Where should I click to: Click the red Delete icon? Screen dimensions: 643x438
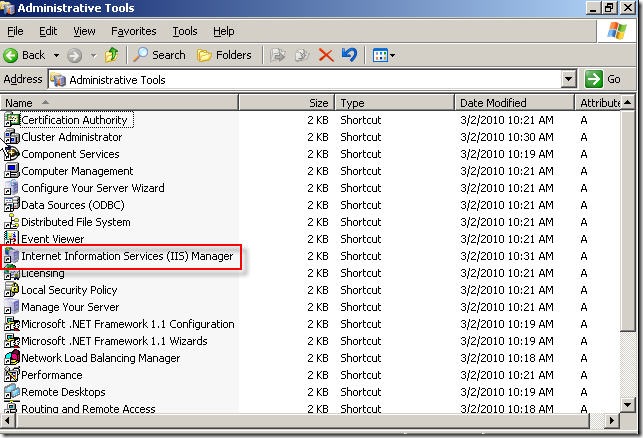click(326, 55)
